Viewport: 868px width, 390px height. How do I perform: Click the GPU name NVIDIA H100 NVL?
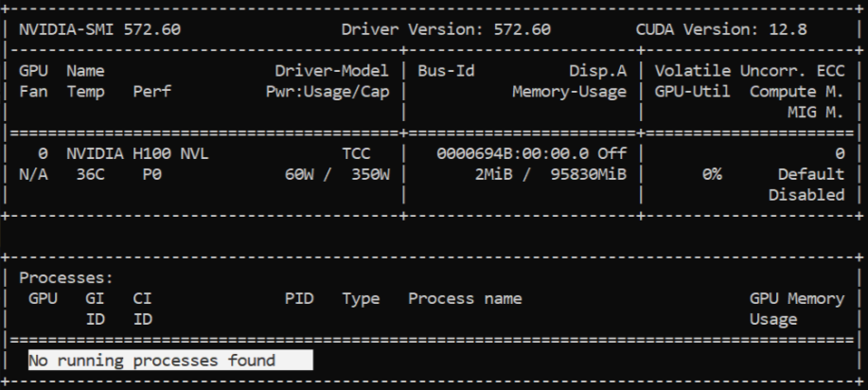(137, 153)
